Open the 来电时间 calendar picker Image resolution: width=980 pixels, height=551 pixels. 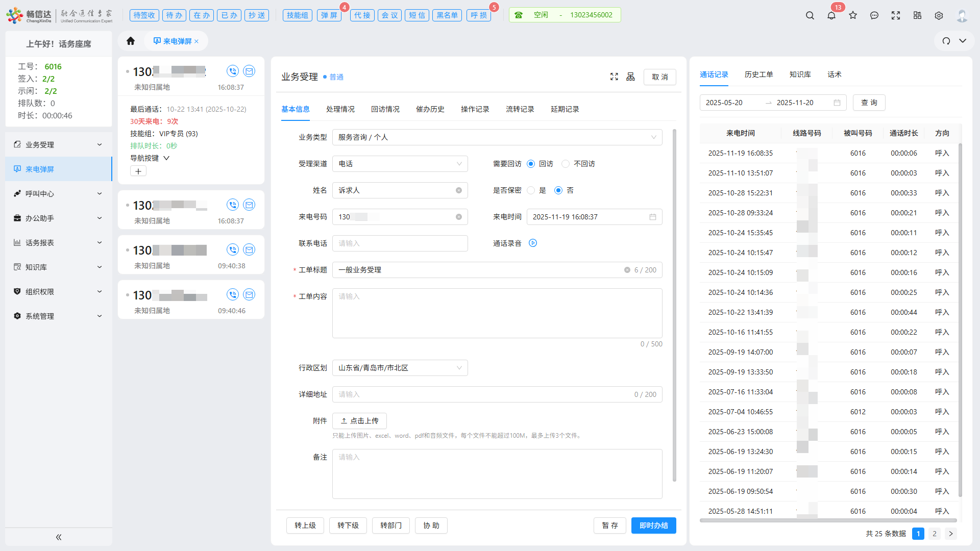point(652,217)
